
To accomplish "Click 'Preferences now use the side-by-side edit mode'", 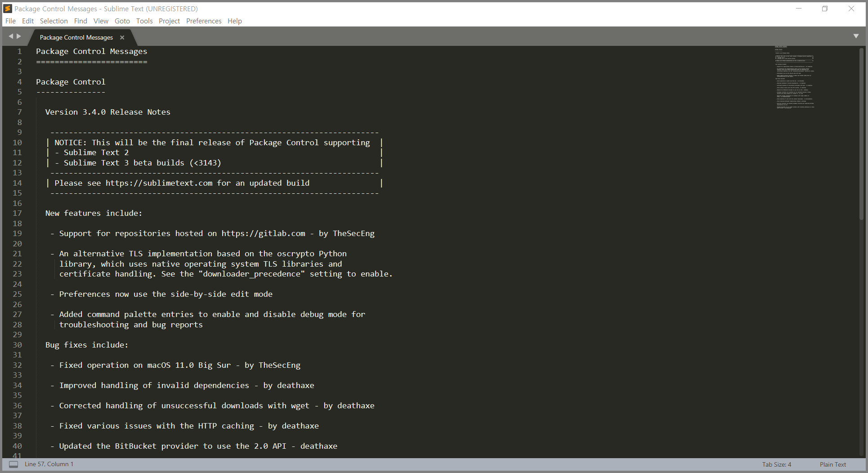I will pos(166,294).
